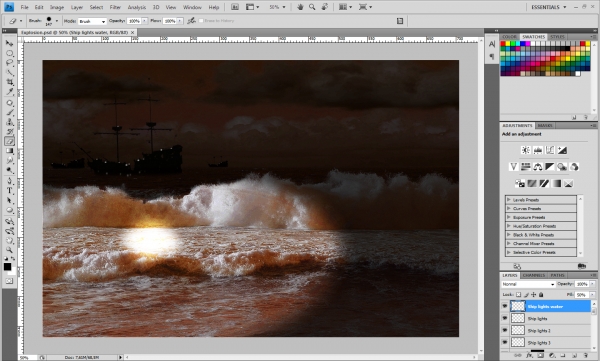
Task: Enable airbrush mode in options bar
Action: (x=191, y=21)
